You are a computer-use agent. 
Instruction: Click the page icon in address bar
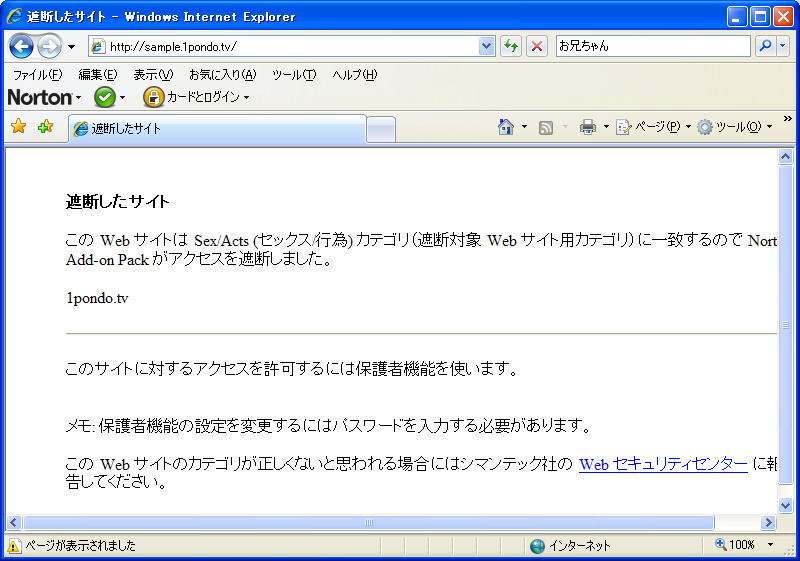coord(97,46)
